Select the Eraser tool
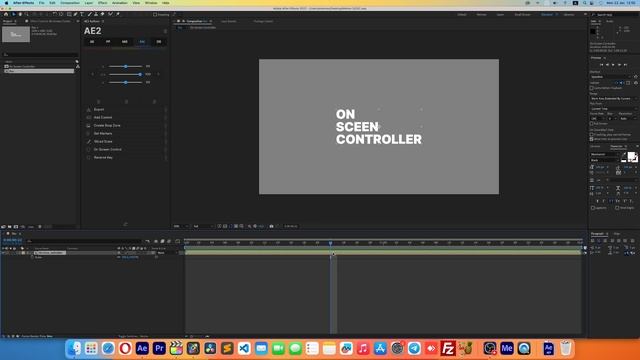 click(x=102, y=14)
